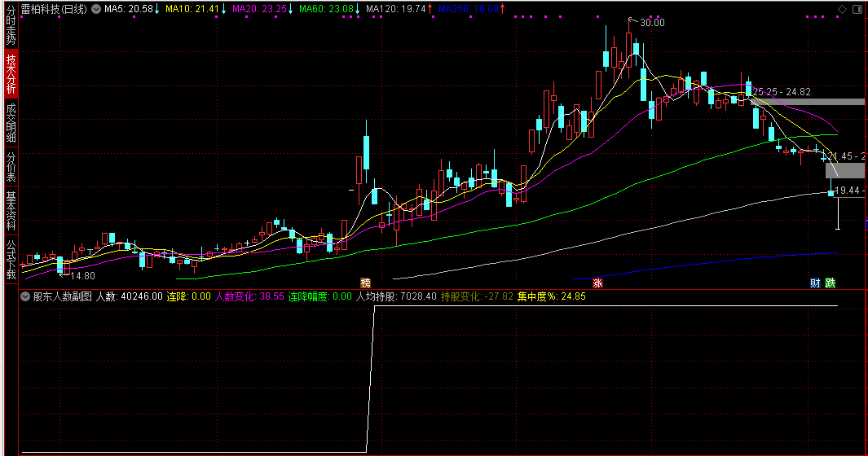Screen dimensions: 868x456
Task: Switch to the 分时走势 sidebar tab
Action: [x=11, y=25]
